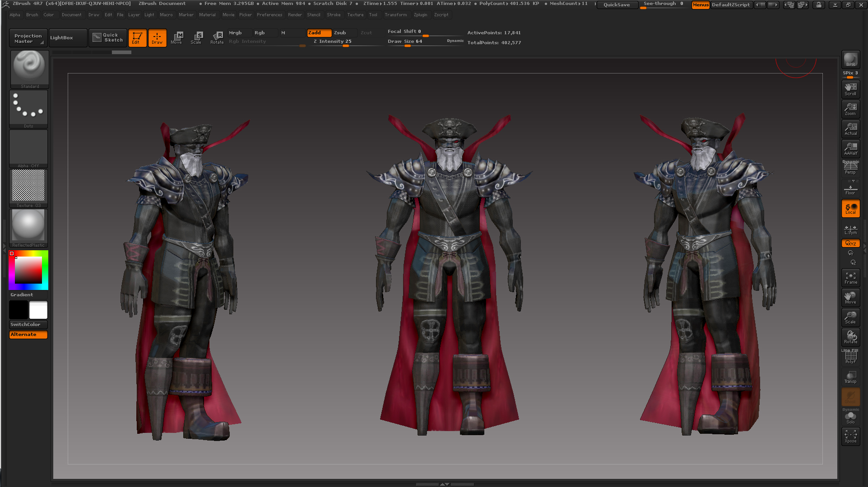
Task: Frame the model in view
Action: (850, 278)
